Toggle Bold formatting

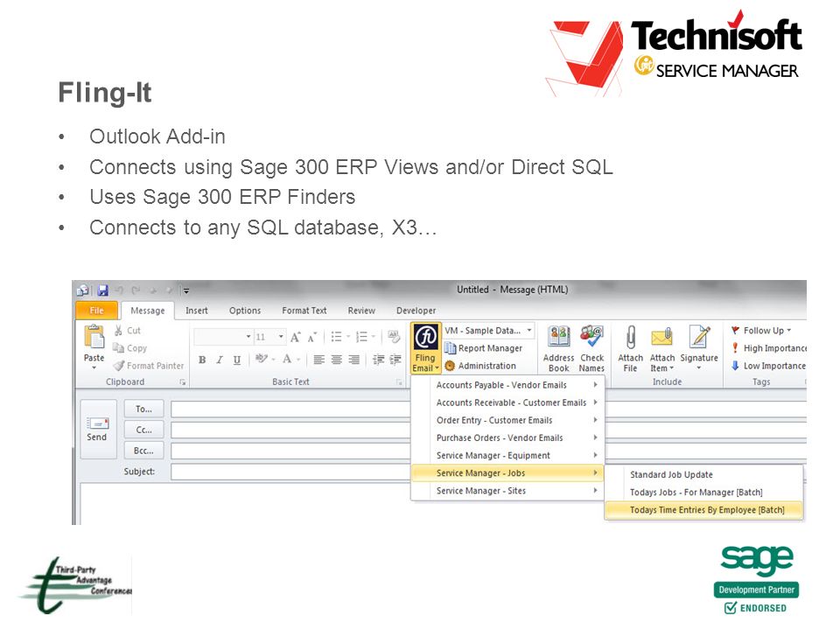point(202,360)
